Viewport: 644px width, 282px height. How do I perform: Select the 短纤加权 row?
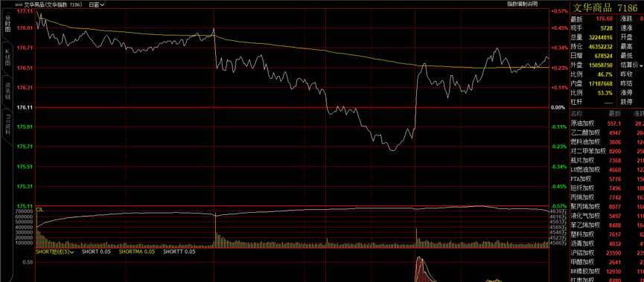tap(607, 188)
